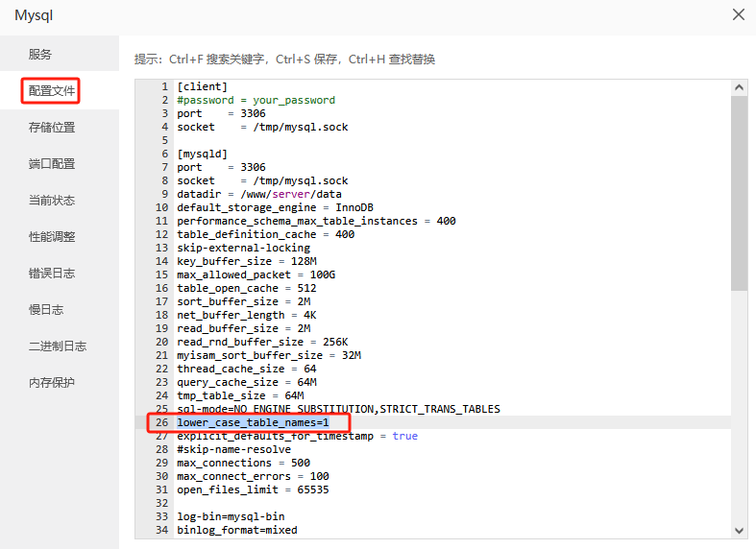The width and height of the screenshot is (756, 549).
Task: Click the editor scroll up arrow
Action: 739,87
